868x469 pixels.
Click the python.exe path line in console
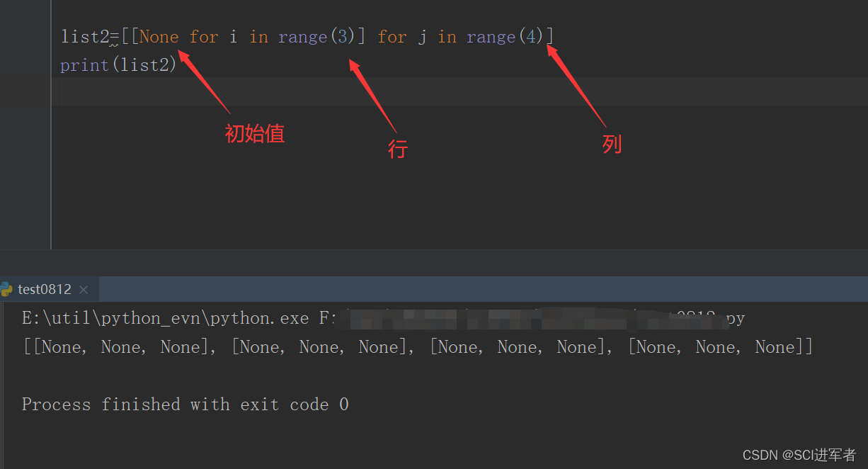click(383, 318)
